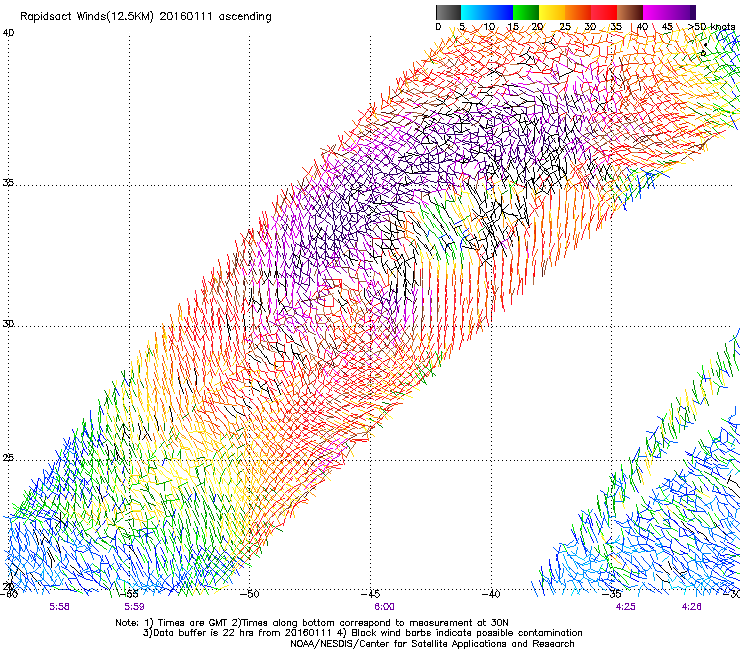Click the NOAA/NESDIS credit line
Screen dimensions: 740x650
tap(432, 644)
